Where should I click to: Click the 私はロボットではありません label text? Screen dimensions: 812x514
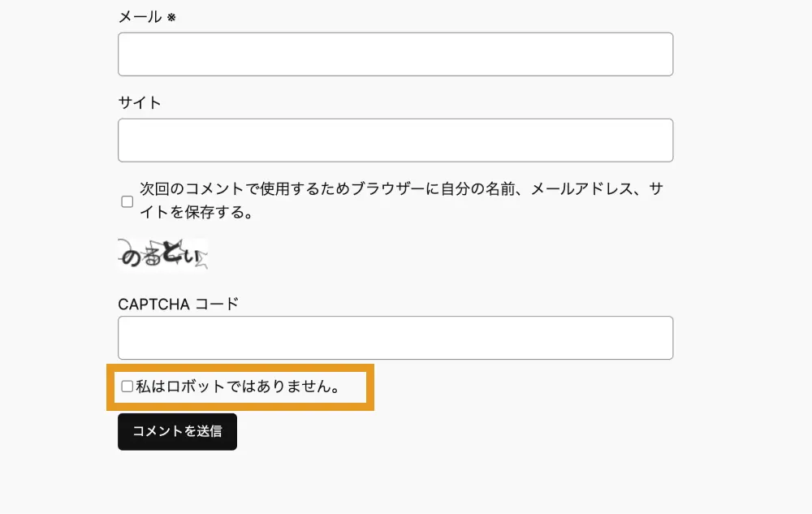tap(238, 387)
